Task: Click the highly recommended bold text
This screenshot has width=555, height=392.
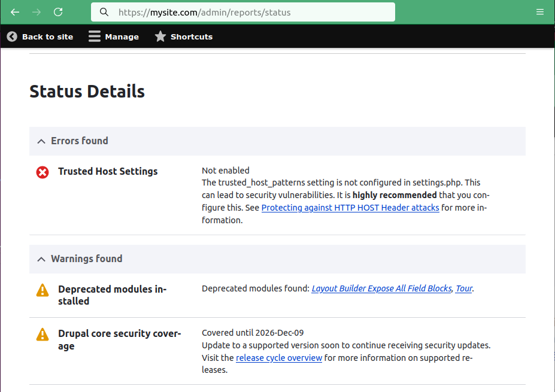Action: pyautogui.click(x=395, y=195)
